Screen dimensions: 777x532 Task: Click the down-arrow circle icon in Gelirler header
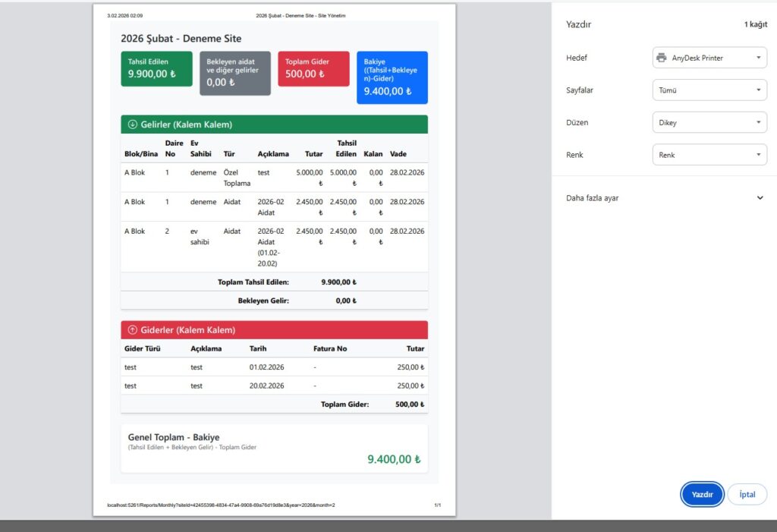132,124
